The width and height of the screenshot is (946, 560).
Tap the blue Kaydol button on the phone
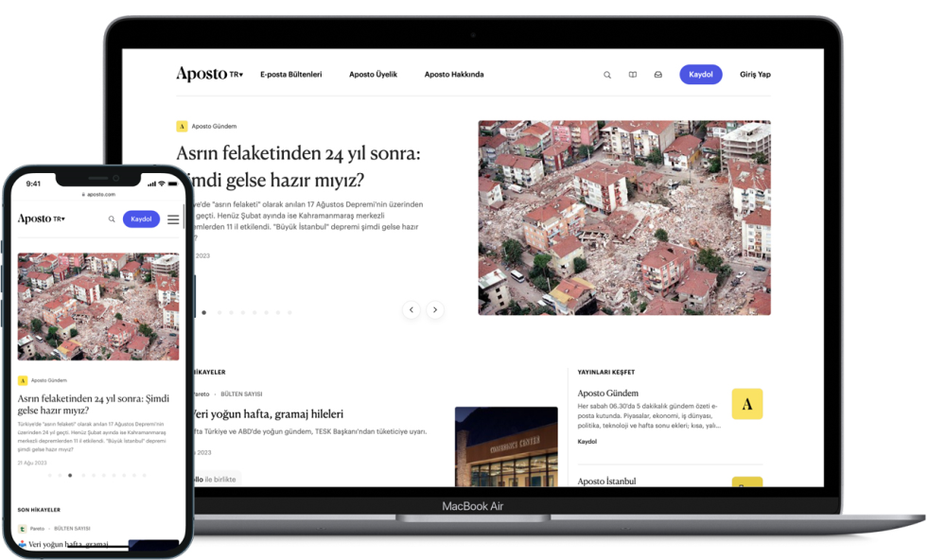[141, 219]
